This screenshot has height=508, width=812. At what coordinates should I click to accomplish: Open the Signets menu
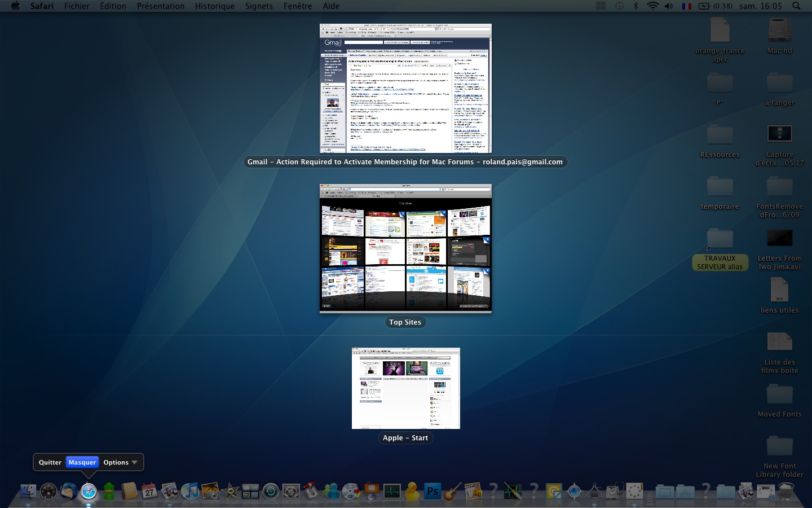click(x=259, y=6)
